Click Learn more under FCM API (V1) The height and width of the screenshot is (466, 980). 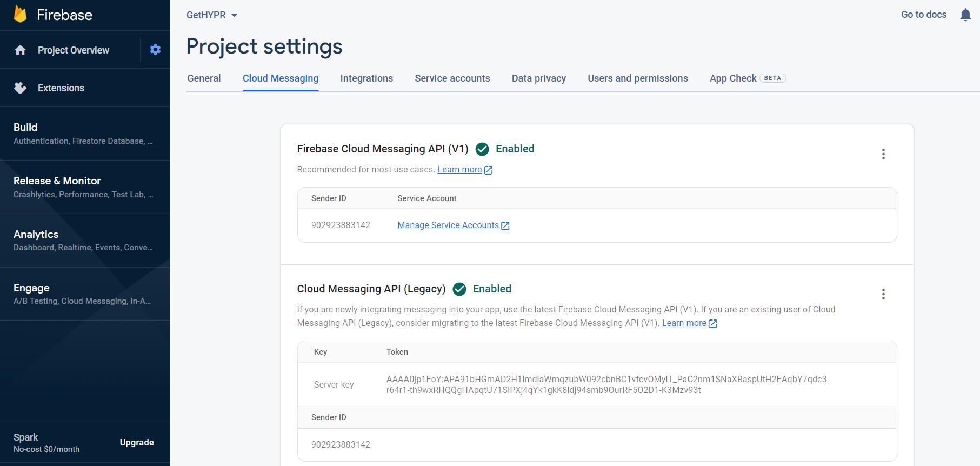click(459, 170)
